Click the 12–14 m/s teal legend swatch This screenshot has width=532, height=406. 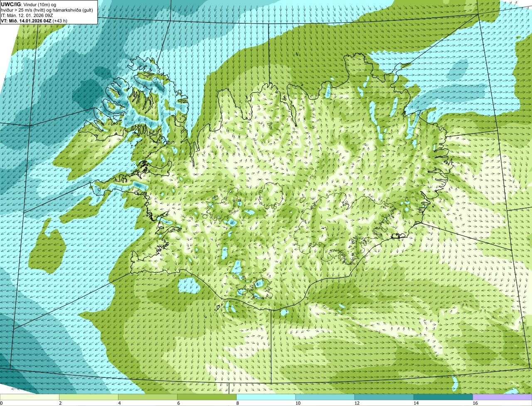pos(384,397)
